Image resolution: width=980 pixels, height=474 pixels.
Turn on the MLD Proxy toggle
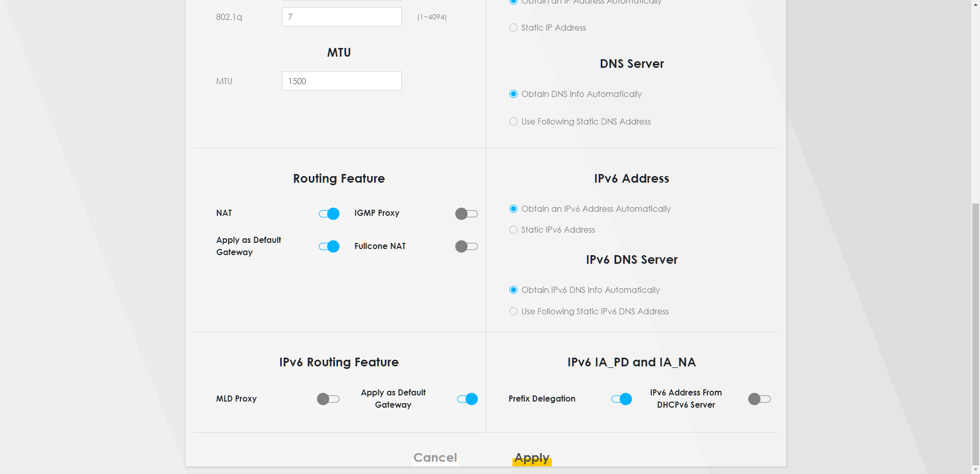328,399
